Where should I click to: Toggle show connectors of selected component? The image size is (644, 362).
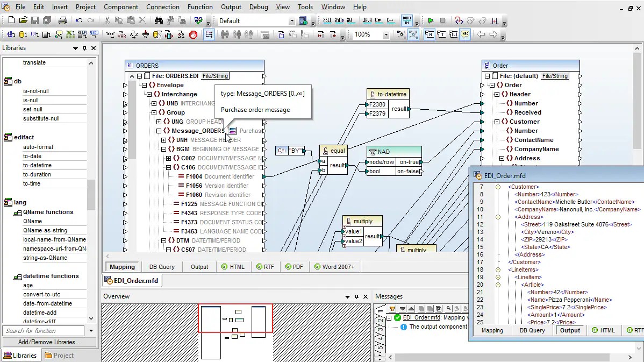pyautogui.click(x=401, y=34)
